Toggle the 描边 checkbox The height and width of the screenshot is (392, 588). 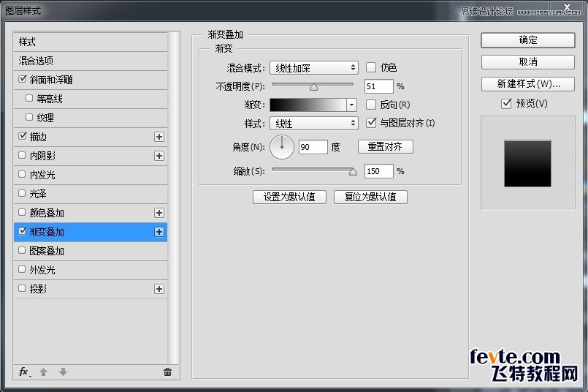pyautogui.click(x=23, y=136)
